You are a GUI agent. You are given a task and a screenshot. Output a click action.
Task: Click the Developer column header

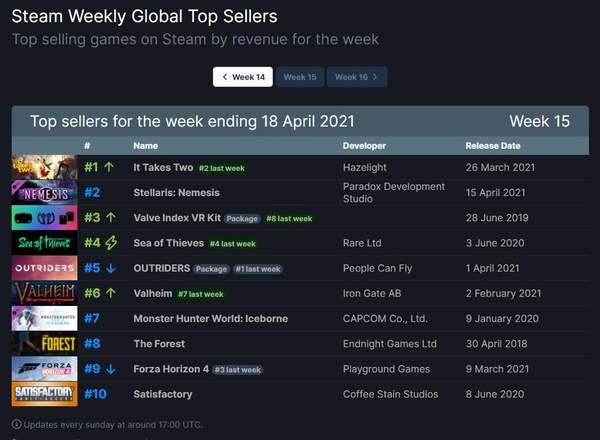364,146
